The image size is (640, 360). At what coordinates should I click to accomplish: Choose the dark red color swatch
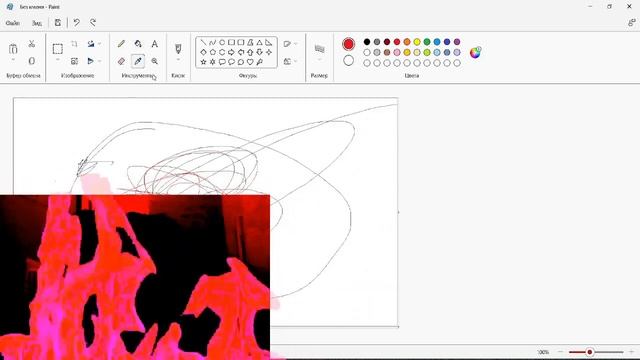click(x=387, y=42)
